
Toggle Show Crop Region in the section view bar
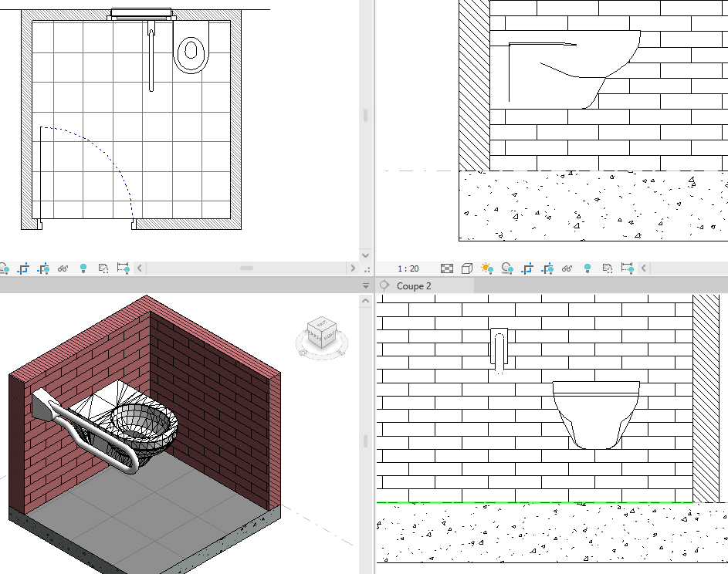coord(547,268)
